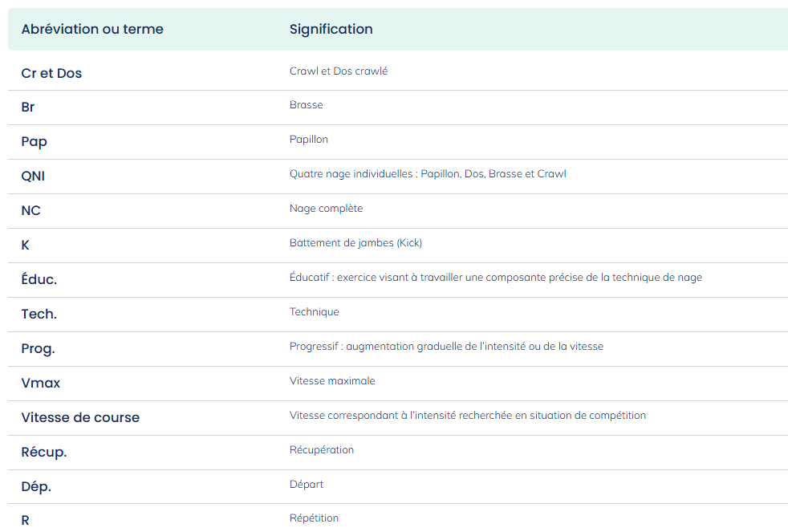Select the 'Vmax' abbreviation term
The height and width of the screenshot is (532, 788).
41,384
